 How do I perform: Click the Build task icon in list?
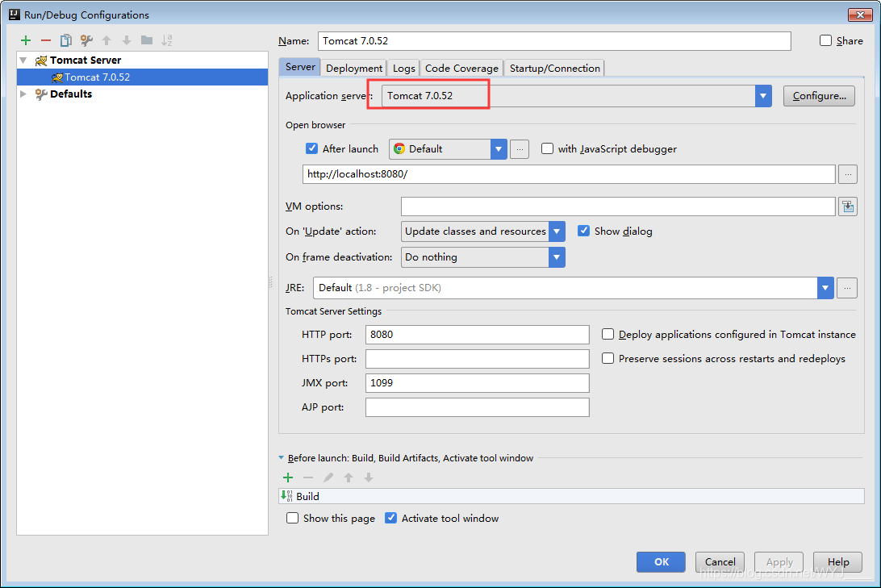tap(286, 496)
